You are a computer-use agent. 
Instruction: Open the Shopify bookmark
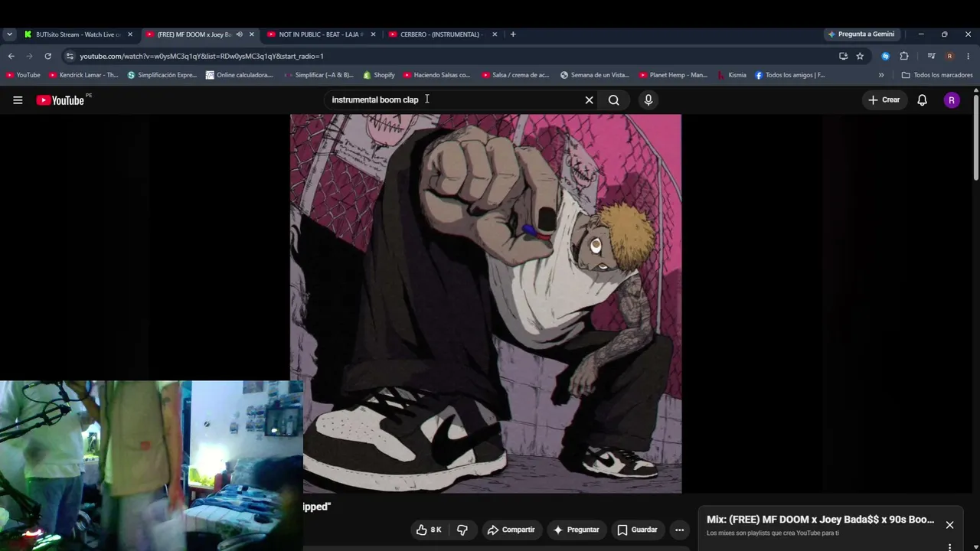pyautogui.click(x=379, y=75)
